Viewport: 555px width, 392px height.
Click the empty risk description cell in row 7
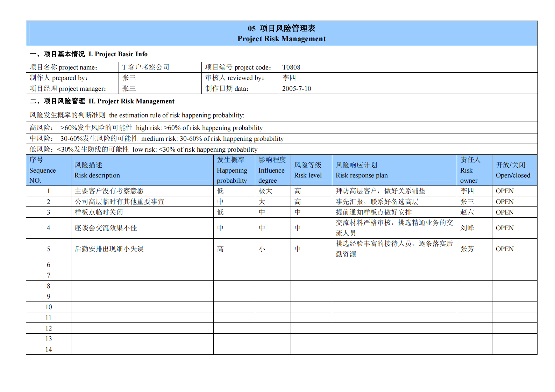(142, 275)
